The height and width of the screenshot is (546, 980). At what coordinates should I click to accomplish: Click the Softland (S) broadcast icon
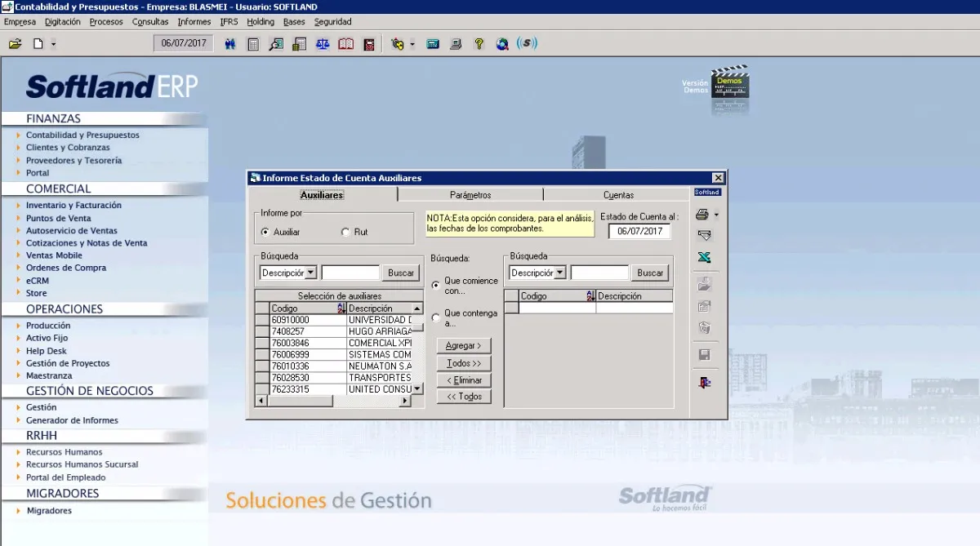click(528, 43)
